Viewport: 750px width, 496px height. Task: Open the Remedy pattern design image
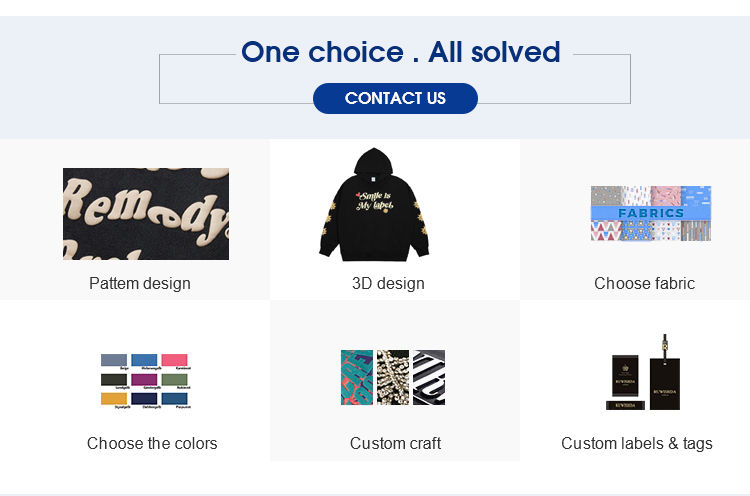[146, 214]
